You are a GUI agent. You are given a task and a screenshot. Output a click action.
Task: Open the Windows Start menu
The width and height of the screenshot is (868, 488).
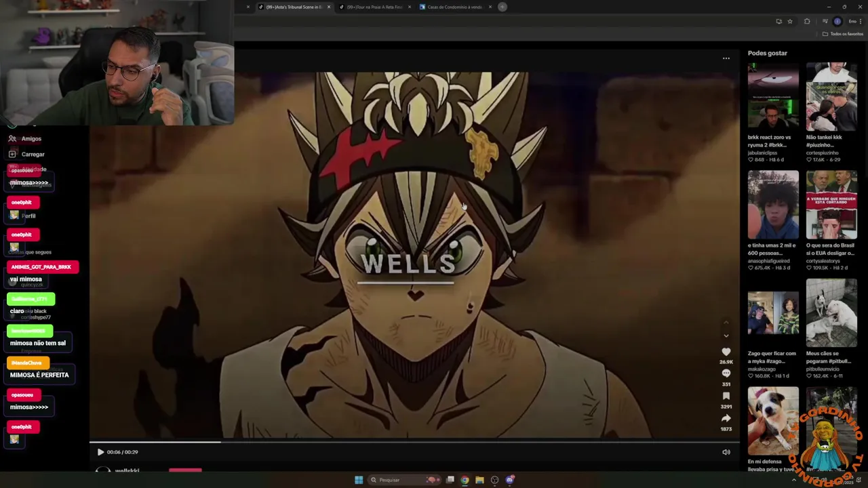359,480
